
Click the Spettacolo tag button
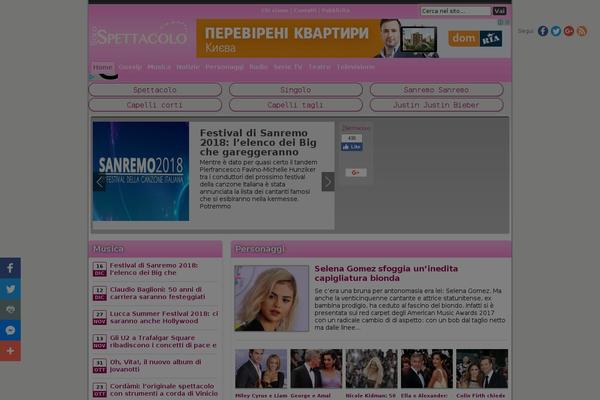coord(155,90)
